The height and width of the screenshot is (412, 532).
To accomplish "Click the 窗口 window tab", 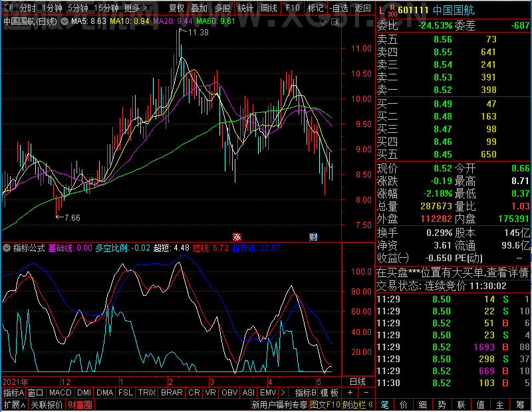I will pos(36,393).
